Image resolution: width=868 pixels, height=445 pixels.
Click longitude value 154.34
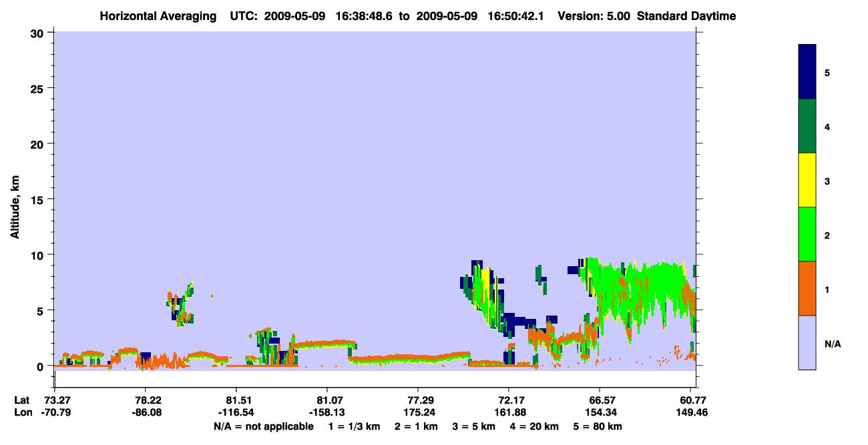coord(600,412)
